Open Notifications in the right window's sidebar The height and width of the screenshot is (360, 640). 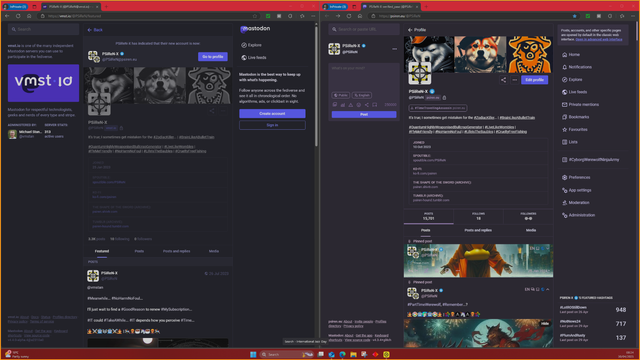576,67
